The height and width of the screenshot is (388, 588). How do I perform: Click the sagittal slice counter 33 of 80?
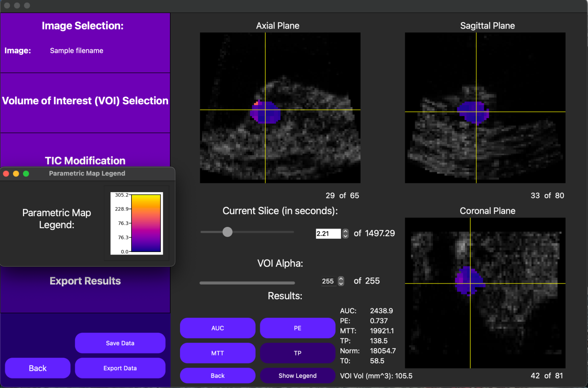(x=547, y=195)
